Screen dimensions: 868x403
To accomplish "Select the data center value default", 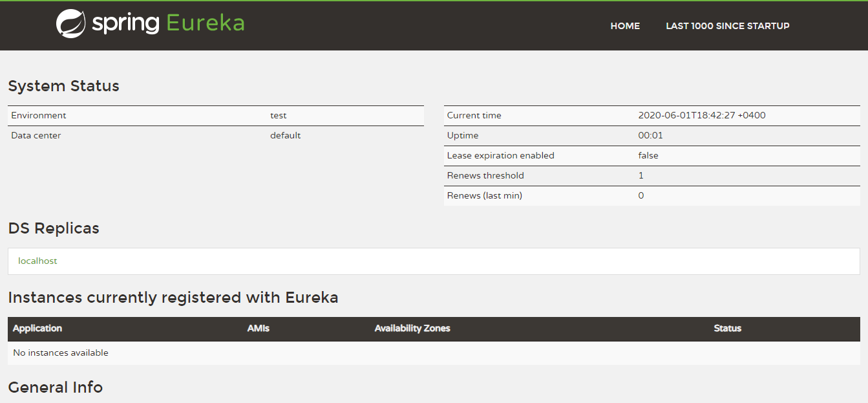I will point(286,135).
